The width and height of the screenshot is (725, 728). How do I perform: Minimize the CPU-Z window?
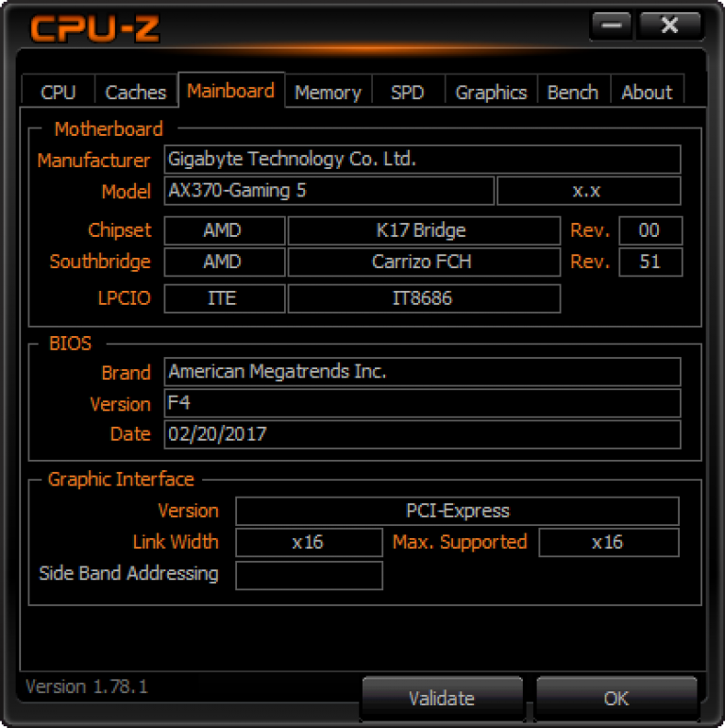(612, 25)
